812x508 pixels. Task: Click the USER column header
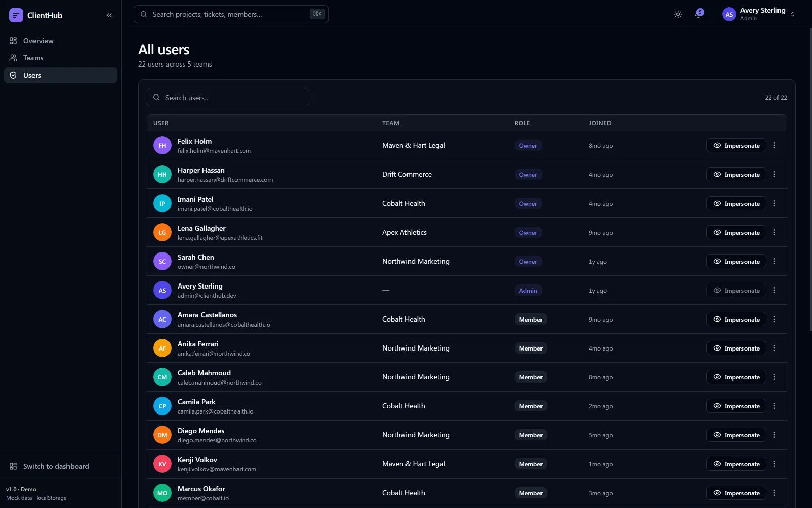[161, 123]
